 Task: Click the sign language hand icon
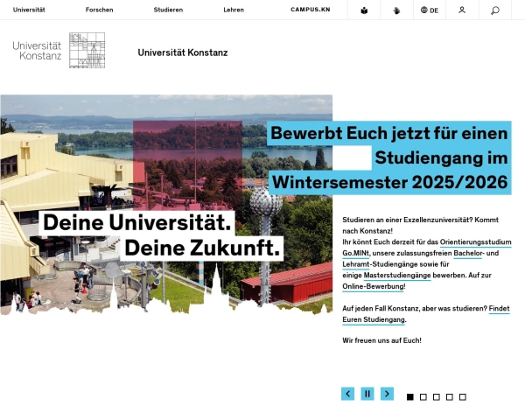[x=396, y=10]
